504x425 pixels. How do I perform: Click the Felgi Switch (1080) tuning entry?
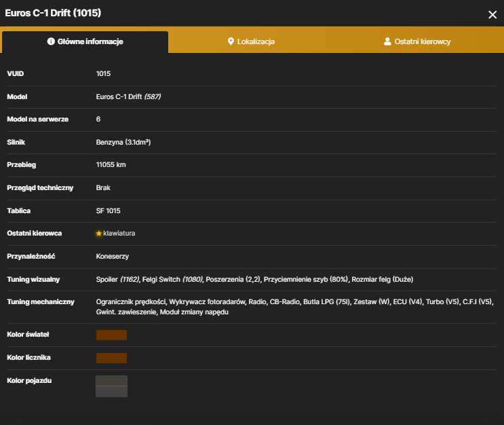click(172, 279)
